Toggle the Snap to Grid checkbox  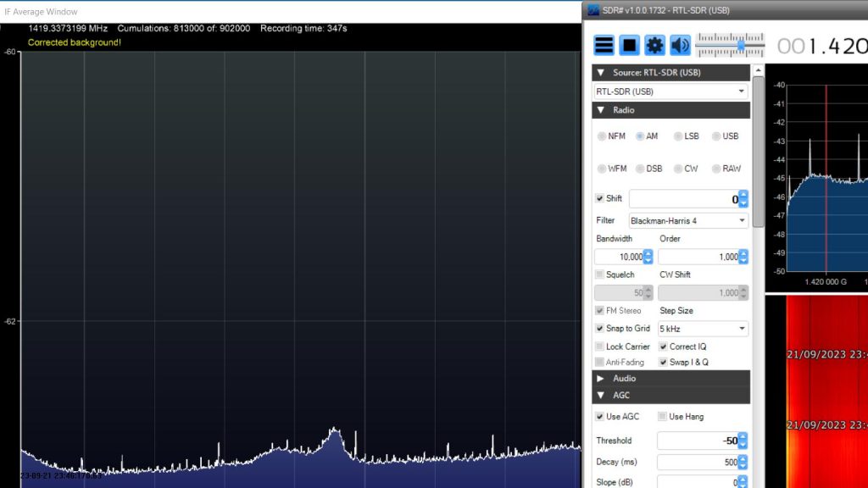coord(599,328)
